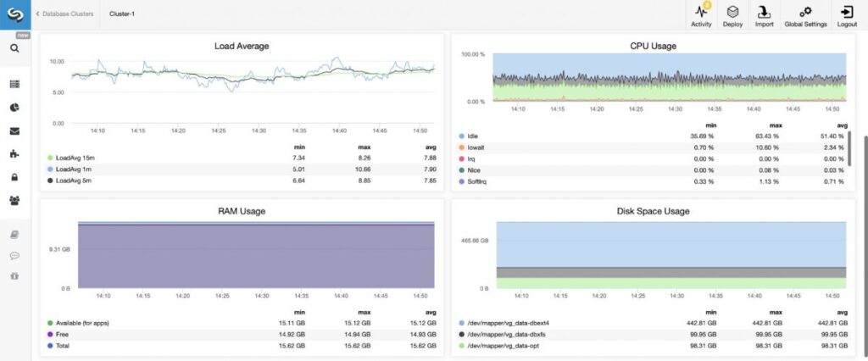Click the Logout icon

tap(847, 15)
